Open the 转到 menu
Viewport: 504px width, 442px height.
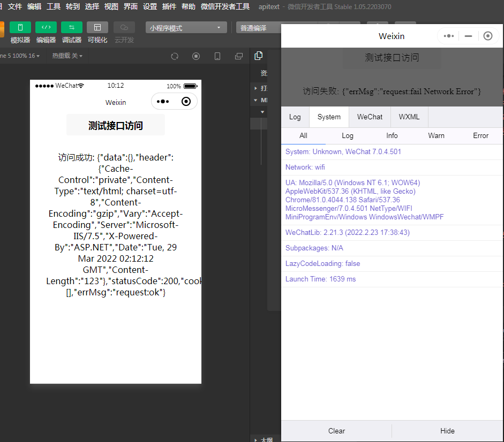(x=73, y=6)
